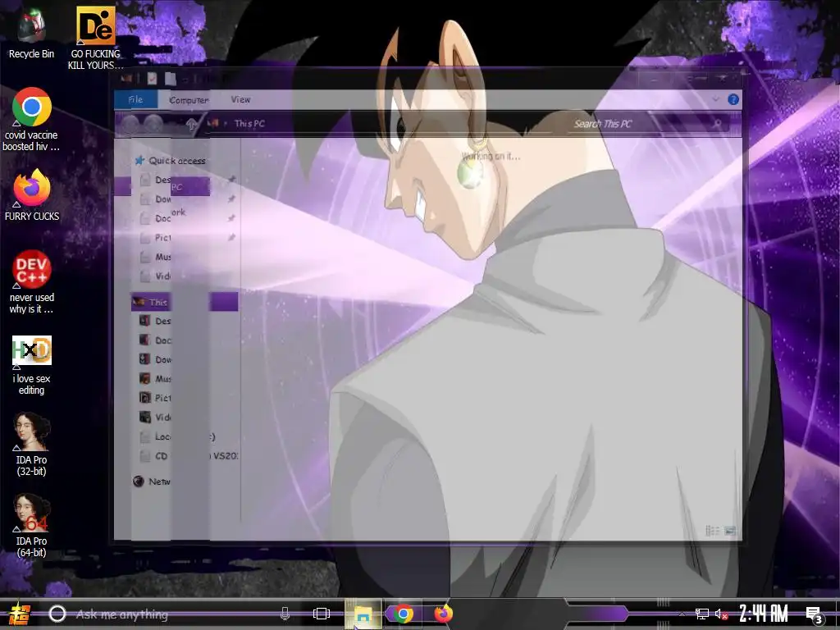The height and width of the screenshot is (630, 840).
Task: Switch to large thumbnails view button
Action: coord(730,531)
